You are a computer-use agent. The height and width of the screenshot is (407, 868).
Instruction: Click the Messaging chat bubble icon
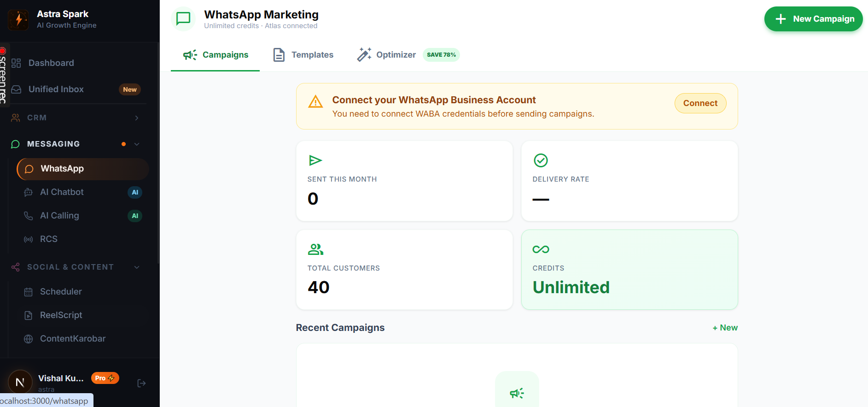tap(15, 144)
